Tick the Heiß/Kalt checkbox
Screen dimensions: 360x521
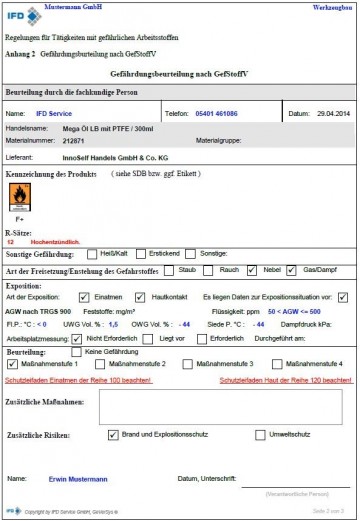pos(92,254)
